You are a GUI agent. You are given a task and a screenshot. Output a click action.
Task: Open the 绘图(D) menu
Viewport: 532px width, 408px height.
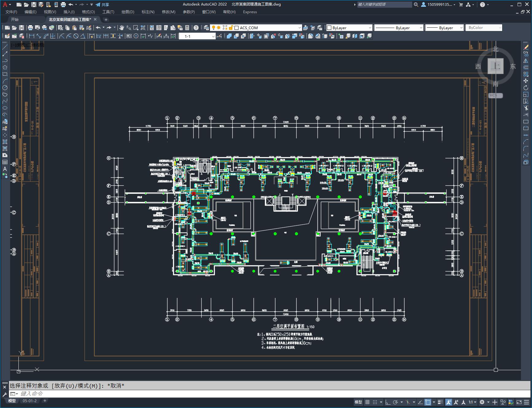pos(128,12)
